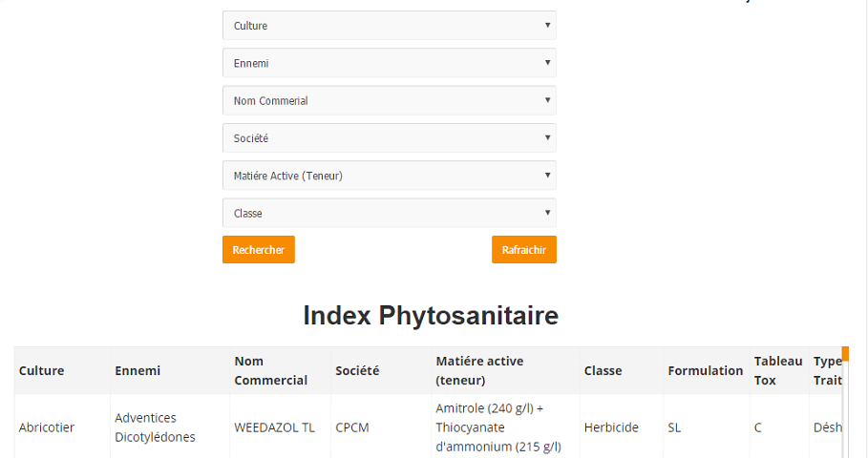The width and height of the screenshot is (868, 458).
Task: Select the Culture column header
Action: pos(62,370)
